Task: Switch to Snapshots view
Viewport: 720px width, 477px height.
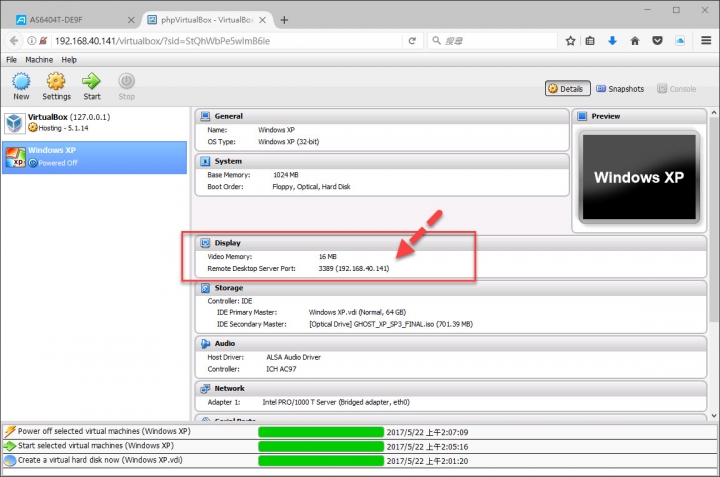Action: click(x=620, y=89)
